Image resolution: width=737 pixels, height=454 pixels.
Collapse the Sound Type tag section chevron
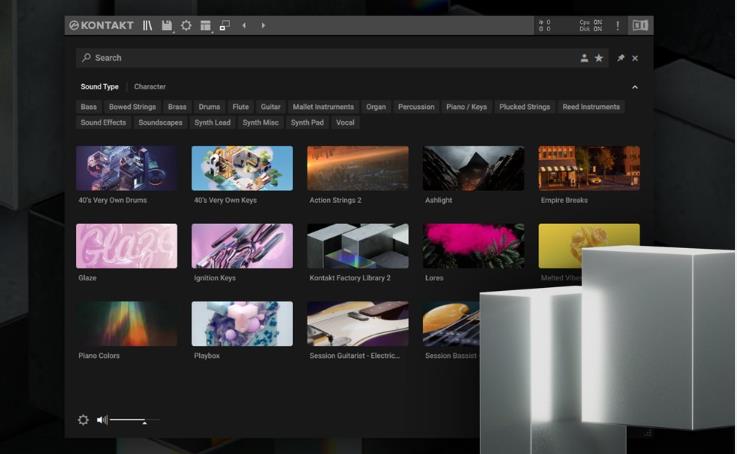tap(634, 87)
